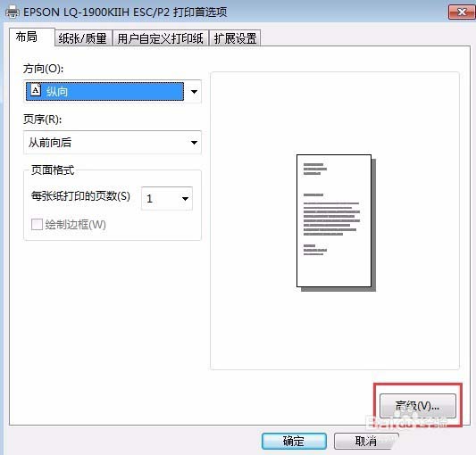Screen dimensions: 476x455
Task: Select the highlighted 纵向 option
Action: [x=105, y=91]
